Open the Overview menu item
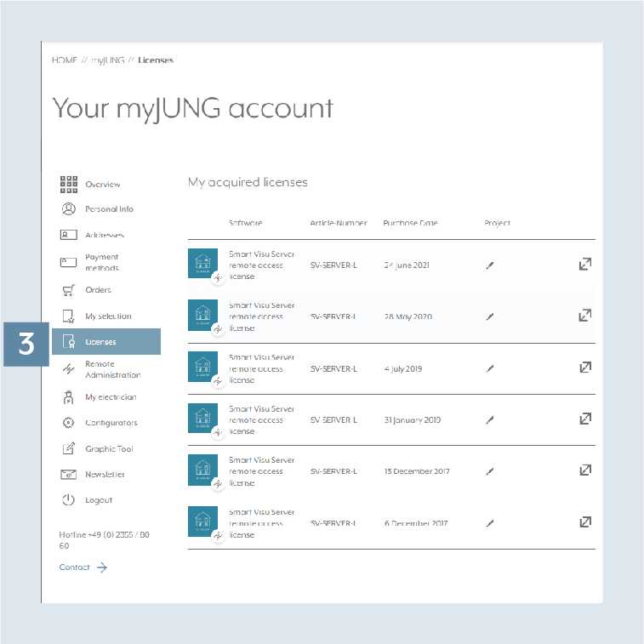Image resolution: width=644 pixels, height=644 pixels. 103,185
